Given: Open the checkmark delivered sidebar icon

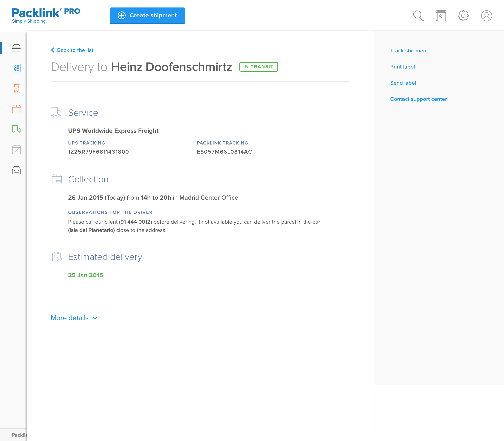Looking at the screenshot, I should pyautogui.click(x=17, y=150).
